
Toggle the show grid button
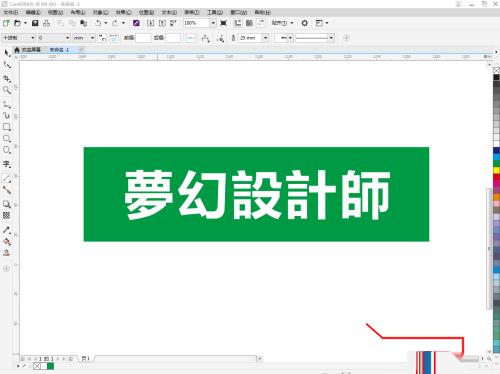pos(249,23)
